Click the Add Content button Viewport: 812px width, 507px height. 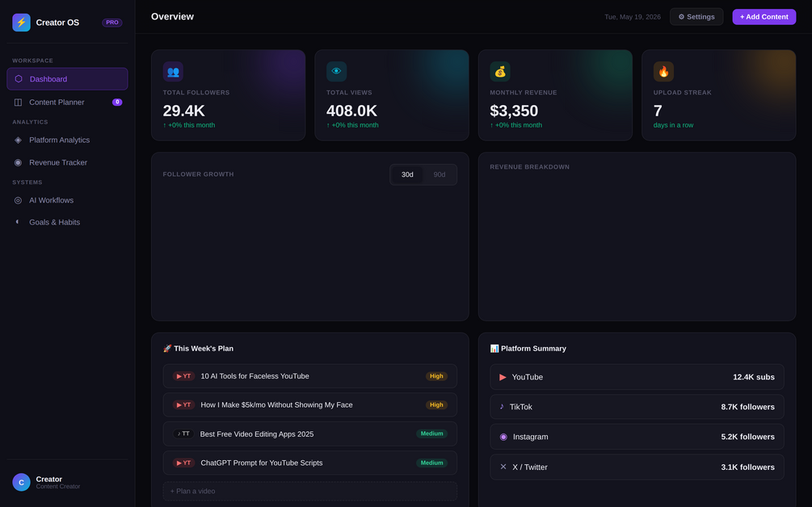coord(764,17)
